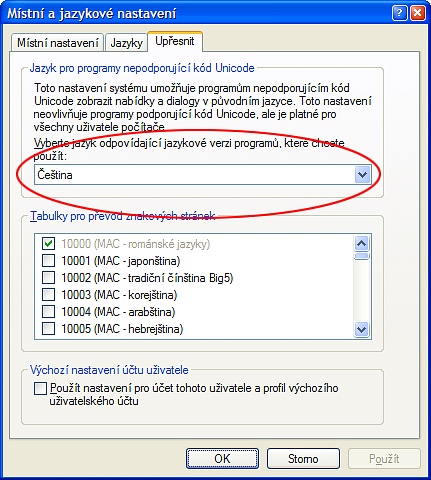The width and height of the screenshot is (431, 480).
Task: Select the 10003 MAC korejština list entry
Action: pyautogui.click(x=119, y=295)
